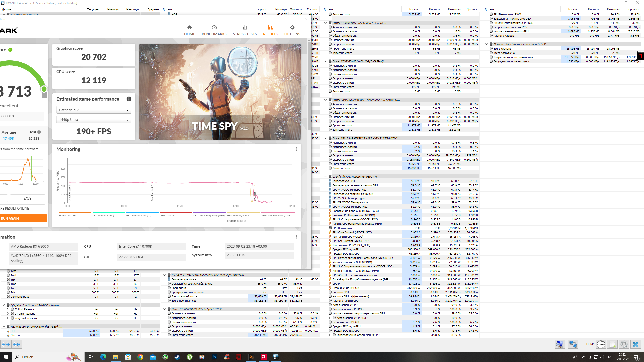Click the remote network monitors icon
The width and height of the screenshot is (644, 362).
tap(573, 344)
